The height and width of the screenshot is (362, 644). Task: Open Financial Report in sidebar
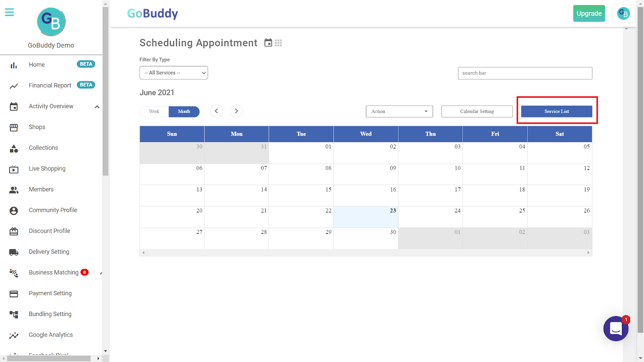(x=50, y=86)
